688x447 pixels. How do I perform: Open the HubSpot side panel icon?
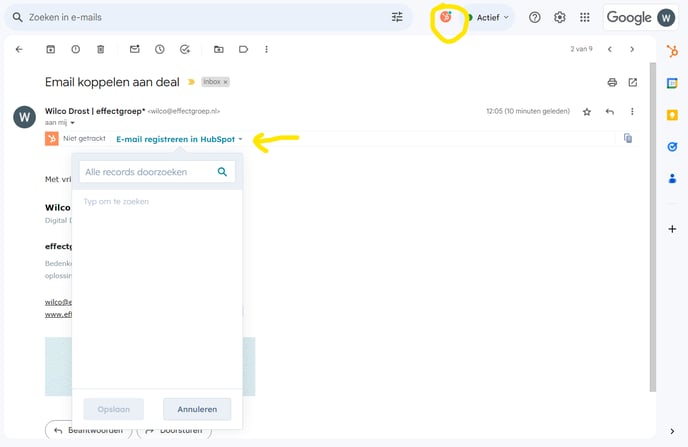pyautogui.click(x=672, y=81)
